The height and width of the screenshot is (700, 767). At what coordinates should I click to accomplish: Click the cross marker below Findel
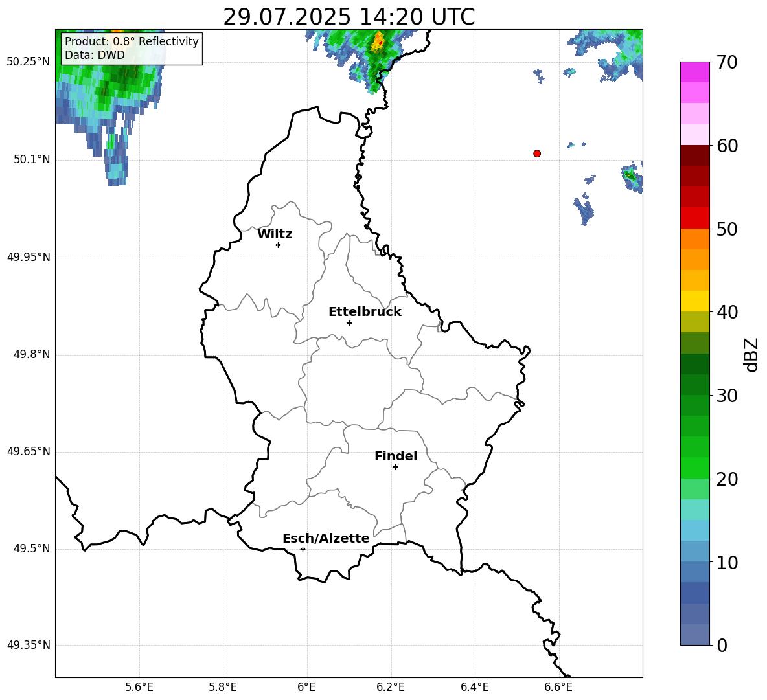click(x=395, y=468)
